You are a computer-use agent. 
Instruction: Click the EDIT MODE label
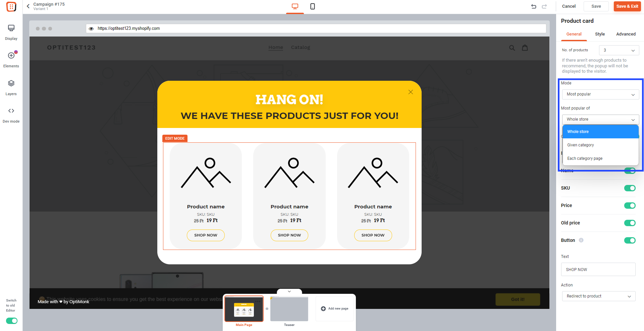[175, 138]
